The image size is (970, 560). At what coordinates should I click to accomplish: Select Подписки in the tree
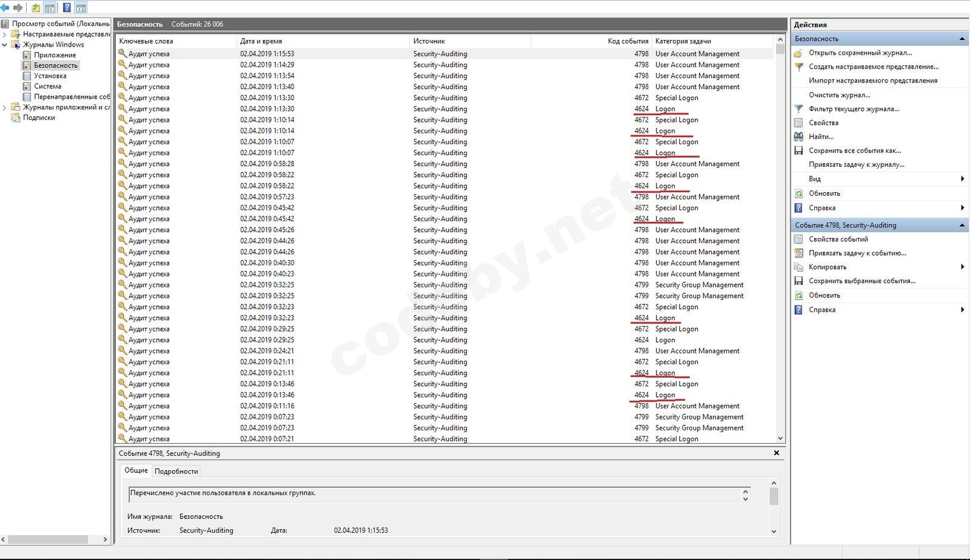[x=39, y=118]
